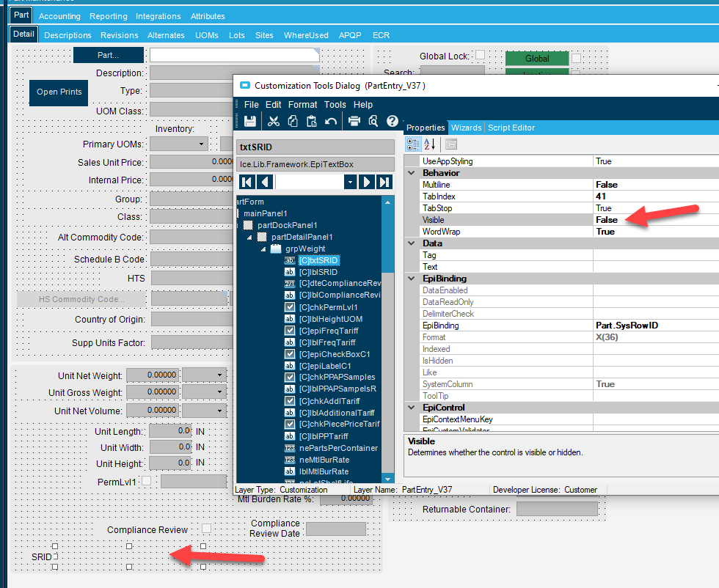The image size is (719, 588).
Task: Select the [C]txtSRID node icon
Action: coord(289,260)
